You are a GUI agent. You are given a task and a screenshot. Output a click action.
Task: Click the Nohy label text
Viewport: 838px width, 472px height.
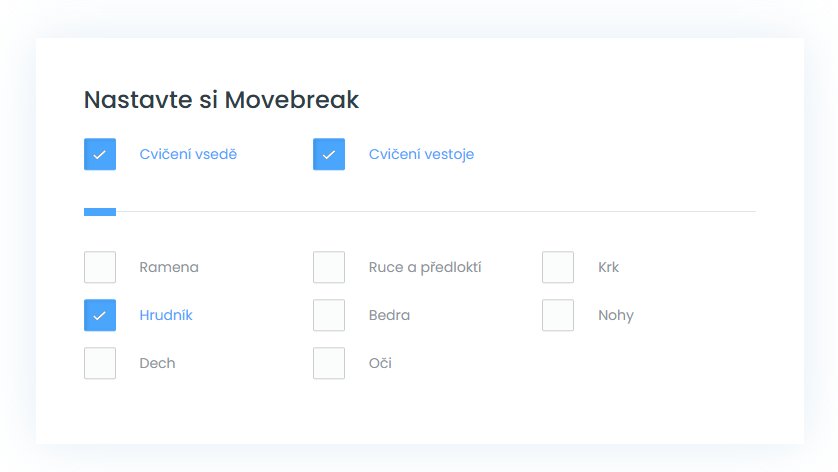pos(616,315)
